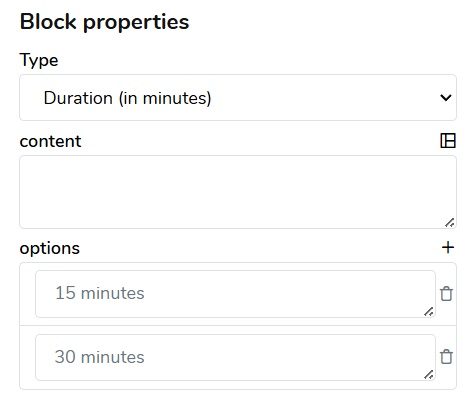The image size is (474, 393).
Task: Click the 15 minutes placeholder text
Action: pos(100,293)
